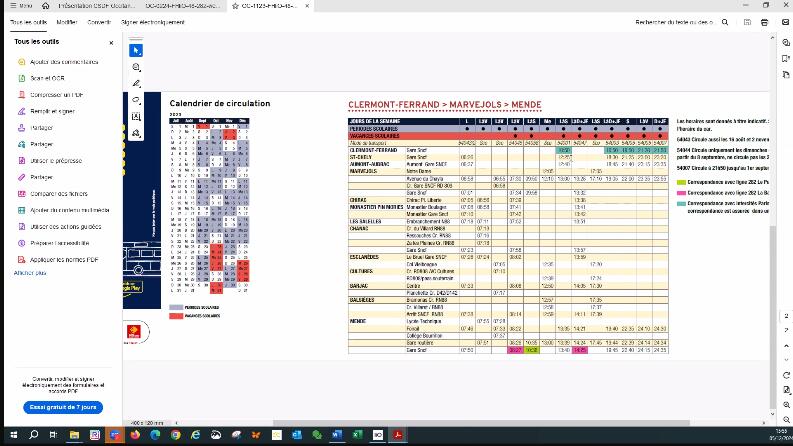Open the bookmarks panel icon
Screen dimensions: 793x446
pos(785,59)
